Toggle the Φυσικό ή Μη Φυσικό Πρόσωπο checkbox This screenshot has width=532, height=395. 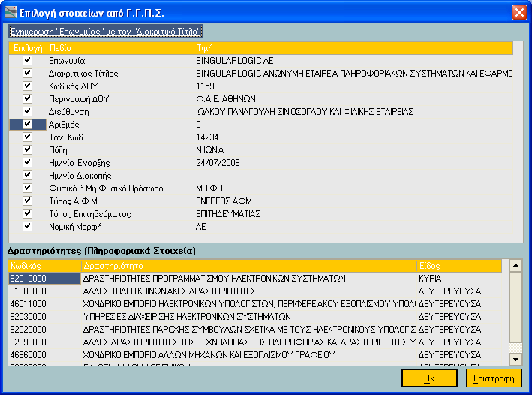pyautogui.click(x=28, y=188)
